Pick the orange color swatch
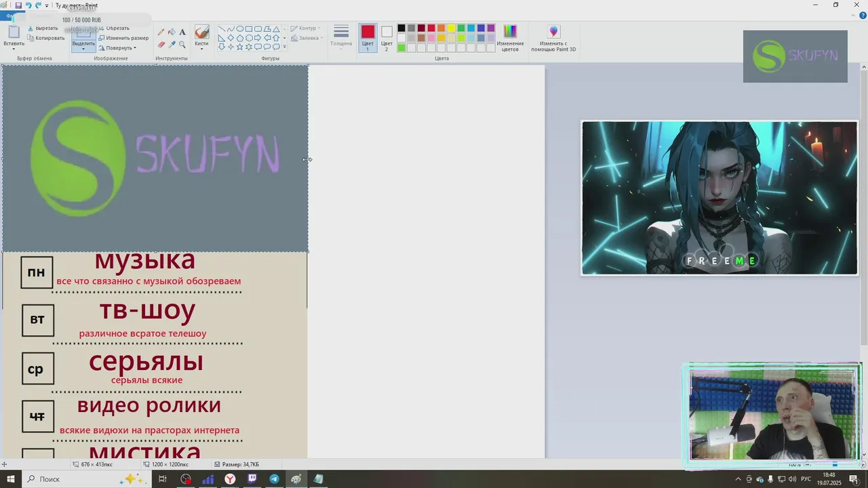This screenshot has width=868, height=488. [441, 28]
